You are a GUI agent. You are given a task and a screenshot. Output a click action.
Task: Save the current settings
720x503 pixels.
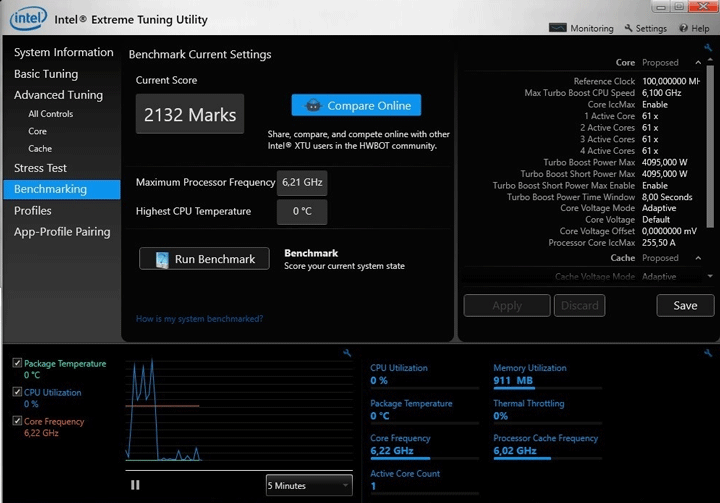click(685, 305)
